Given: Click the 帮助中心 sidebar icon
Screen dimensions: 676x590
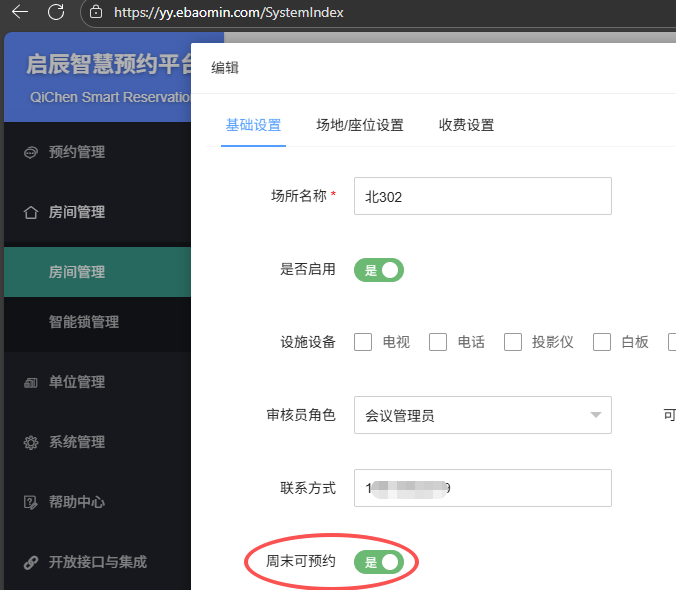Looking at the screenshot, I should pyautogui.click(x=31, y=502).
